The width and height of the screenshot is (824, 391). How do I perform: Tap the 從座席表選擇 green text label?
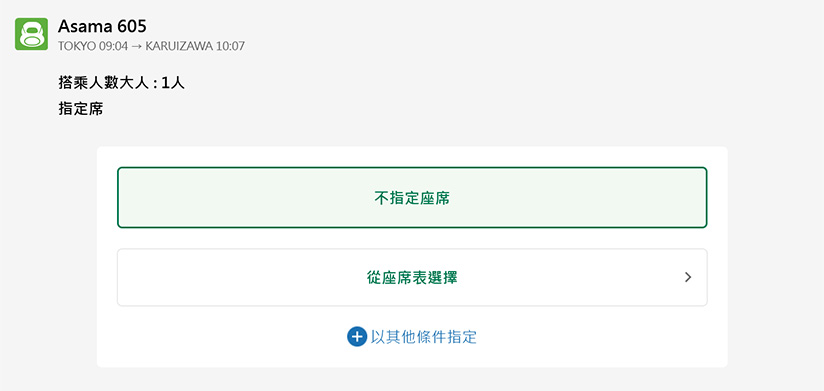(x=412, y=277)
